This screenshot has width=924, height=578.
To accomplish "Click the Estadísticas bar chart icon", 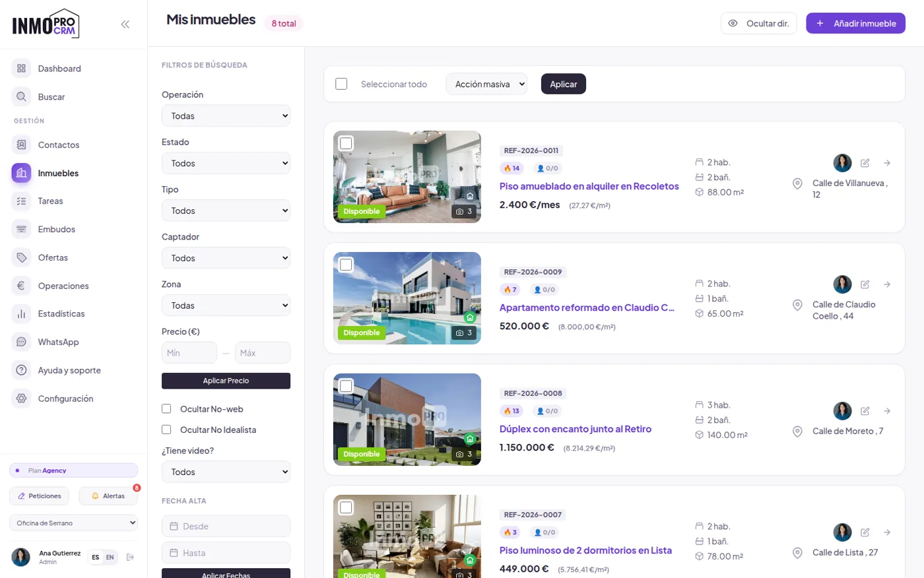I will click(22, 314).
